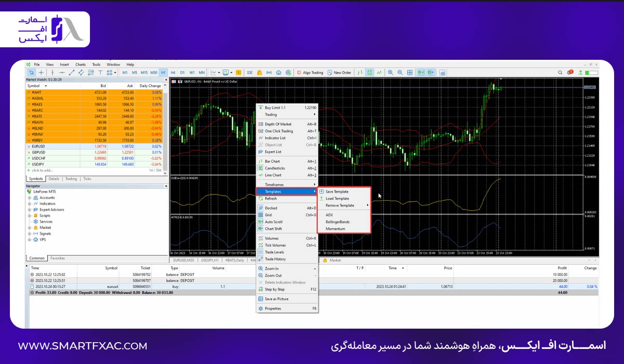This screenshot has width=624, height=364.
Task: Select the EURUSD row in Market Watch
Action: (x=94, y=147)
